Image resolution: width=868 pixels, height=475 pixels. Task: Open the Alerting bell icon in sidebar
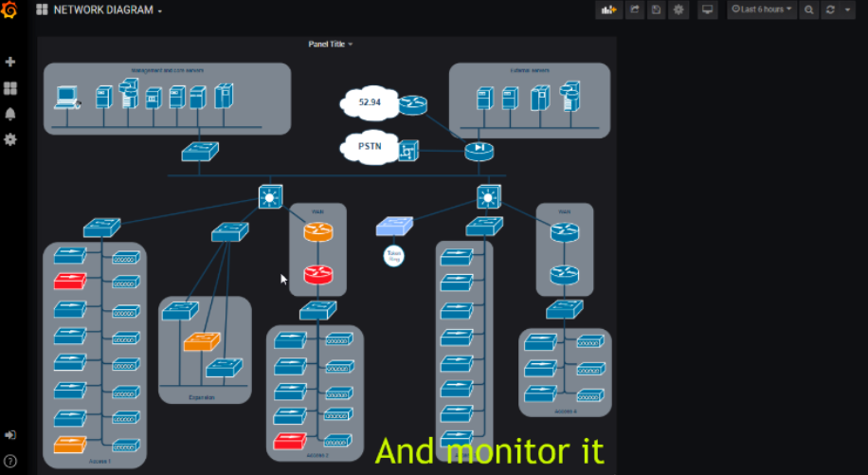coord(10,114)
